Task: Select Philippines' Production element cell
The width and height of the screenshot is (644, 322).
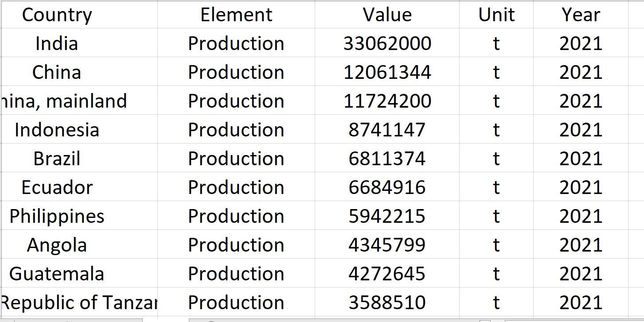Action: tap(236, 216)
